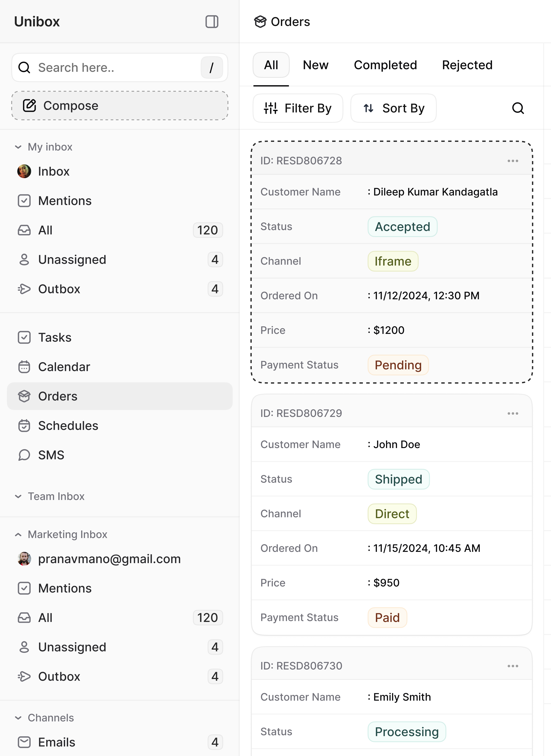
Task: Expand the Channels section chevron
Action: [x=18, y=718]
